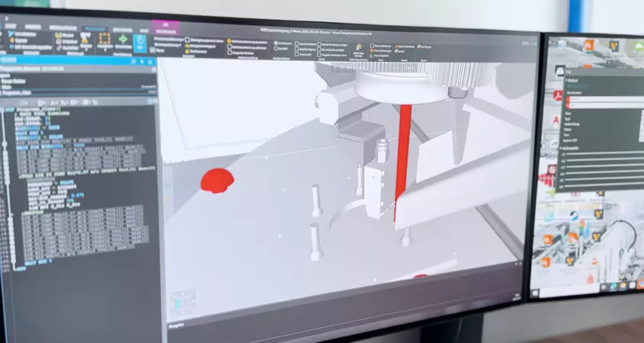Image resolution: width=644 pixels, height=343 pixels.
Task: Click the orange export icon in the ribbon
Action: pyautogui.click(x=399, y=48)
